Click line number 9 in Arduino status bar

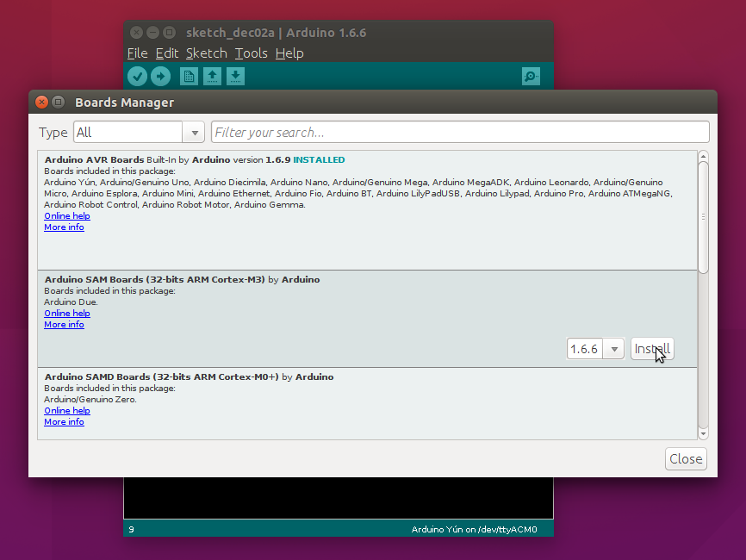(131, 530)
